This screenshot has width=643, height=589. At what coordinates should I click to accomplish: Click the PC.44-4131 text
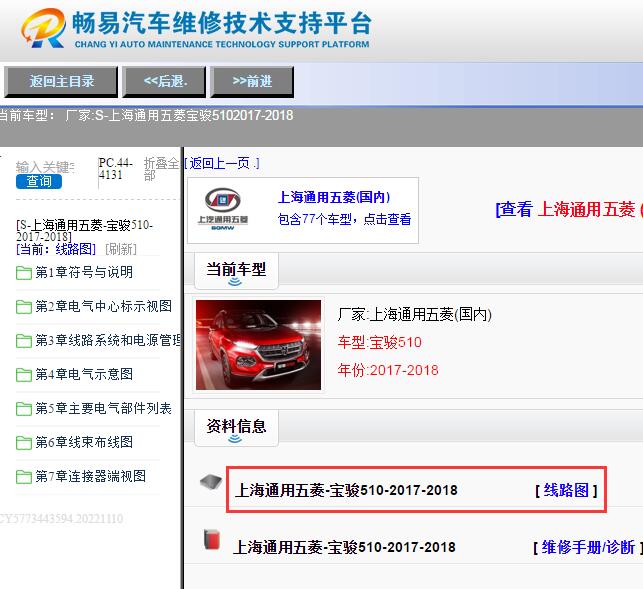(x=115, y=169)
